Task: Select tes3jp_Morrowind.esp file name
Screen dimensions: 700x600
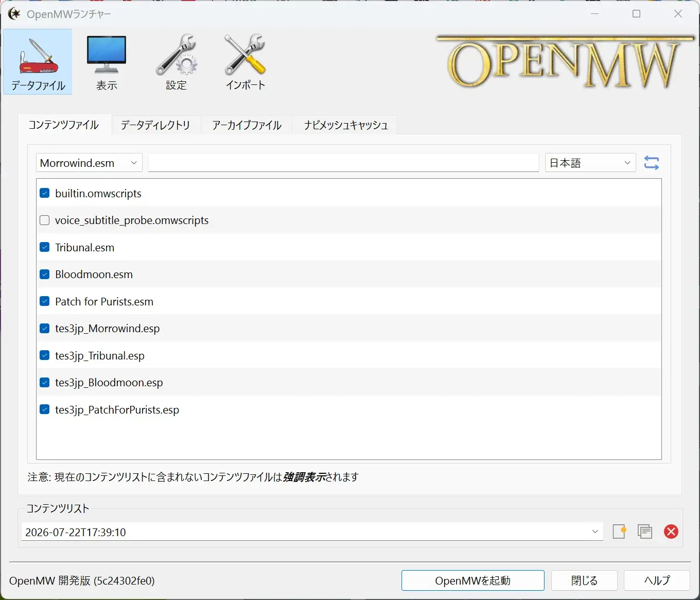Action: tap(108, 329)
